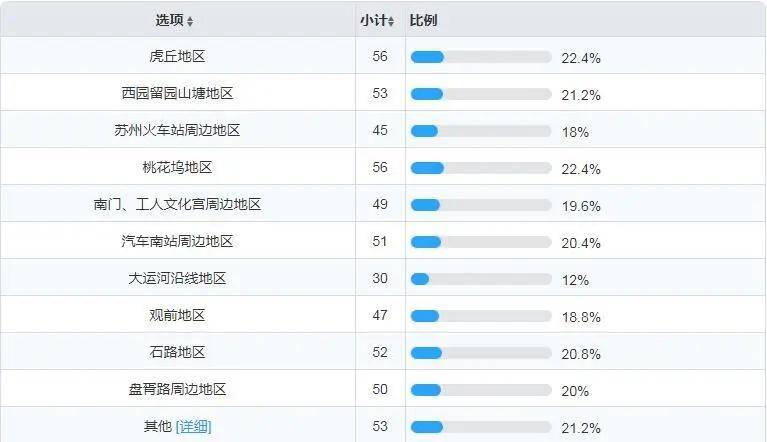Select the 观前地区 row label
The height and width of the screenshot is (442, 767).
click(x=178, y=315)
